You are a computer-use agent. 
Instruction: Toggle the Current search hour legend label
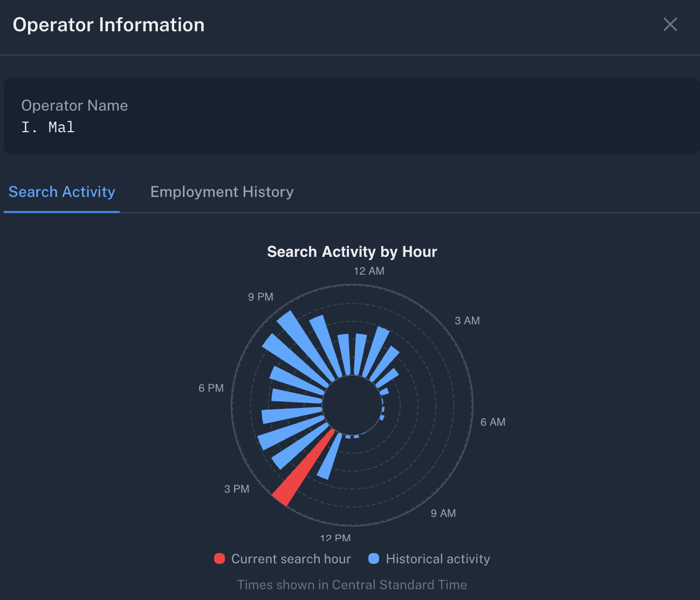point(291,559)
